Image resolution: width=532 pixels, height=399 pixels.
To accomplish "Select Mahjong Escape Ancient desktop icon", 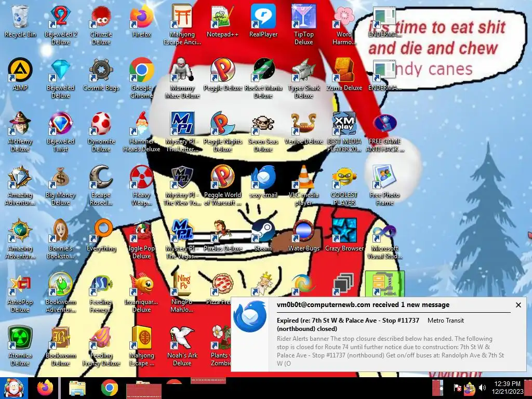I will click(x=182, y=24).
